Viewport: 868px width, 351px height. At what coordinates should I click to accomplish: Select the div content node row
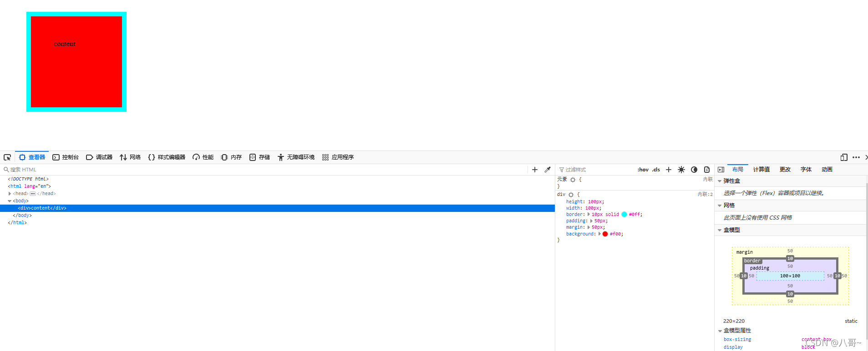(x=277, y=208)
